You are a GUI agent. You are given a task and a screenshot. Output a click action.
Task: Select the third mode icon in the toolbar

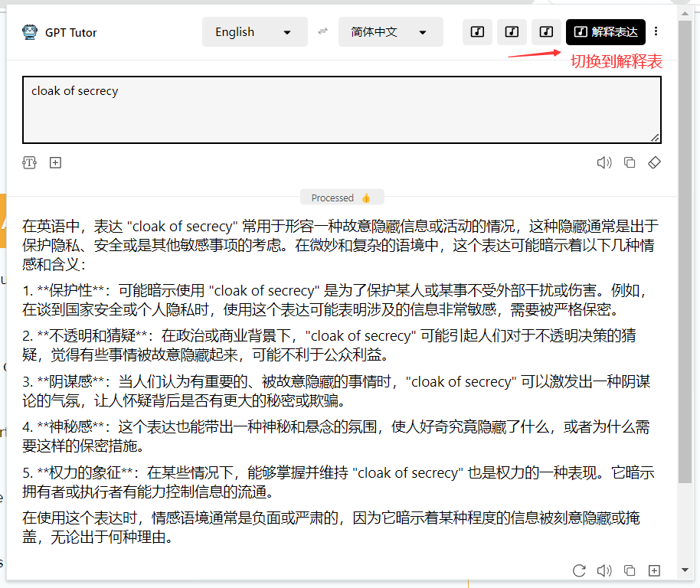coord(546,31)
